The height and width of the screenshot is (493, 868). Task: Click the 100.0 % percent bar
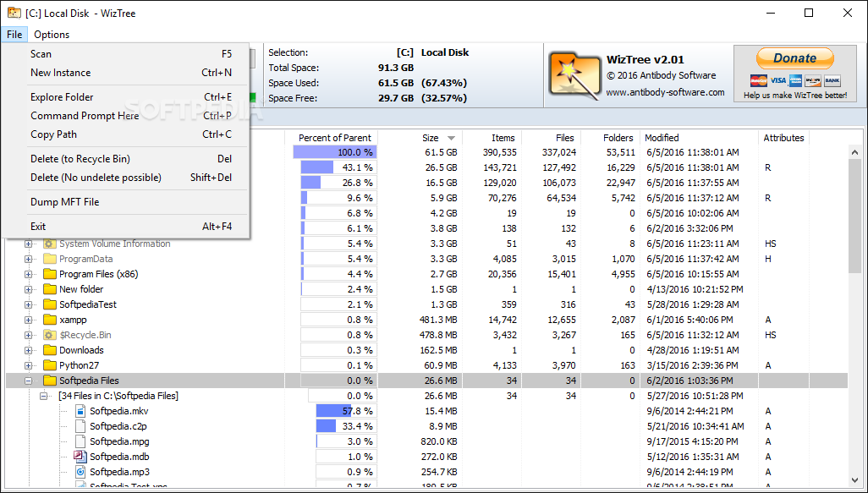(335, 152)
